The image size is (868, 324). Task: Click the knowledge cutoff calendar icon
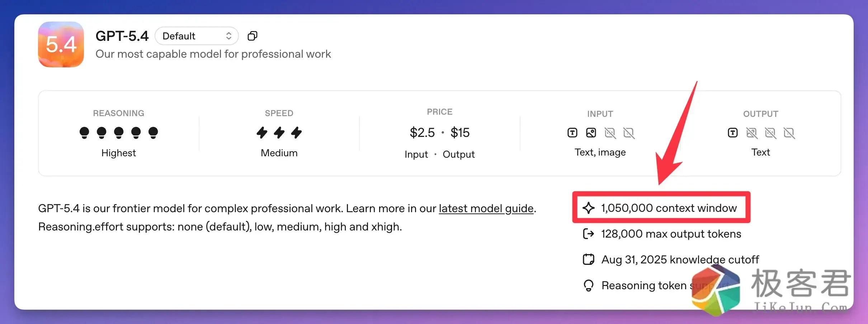coord(589,259)
